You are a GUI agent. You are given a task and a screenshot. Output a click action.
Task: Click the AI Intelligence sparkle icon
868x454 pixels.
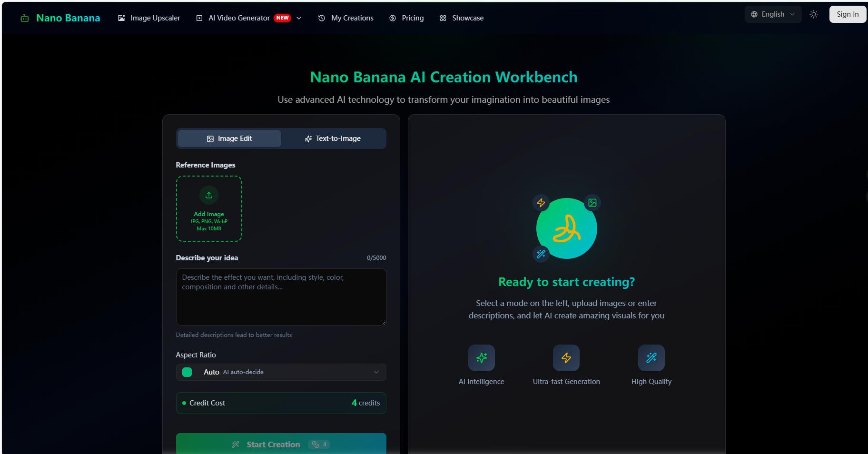(481, 358)
